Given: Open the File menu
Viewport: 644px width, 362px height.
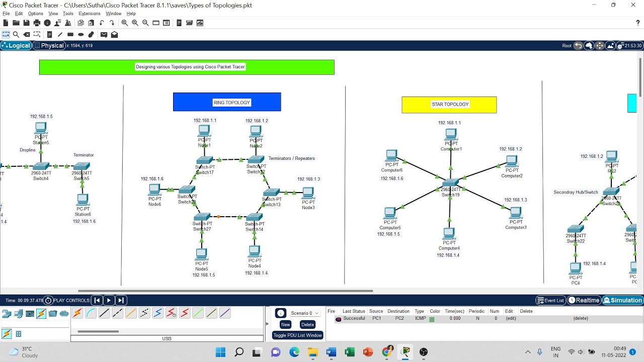Looking at the screenshot, I should tap(6, 14).
